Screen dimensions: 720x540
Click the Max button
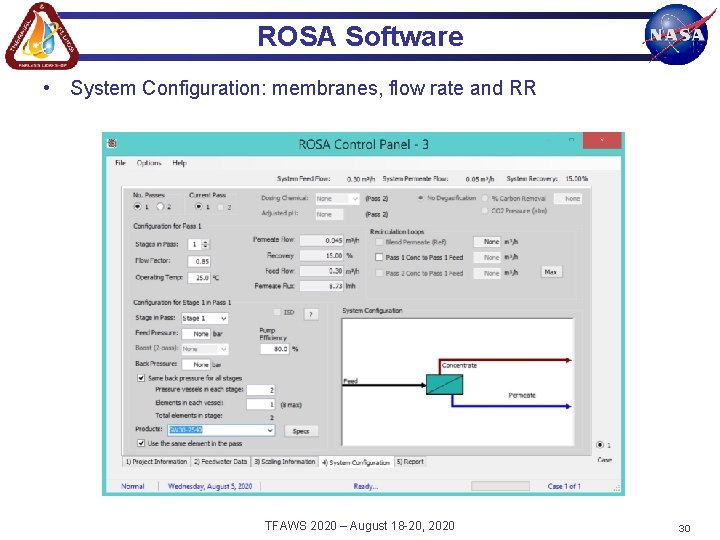[x=551, y=272]
